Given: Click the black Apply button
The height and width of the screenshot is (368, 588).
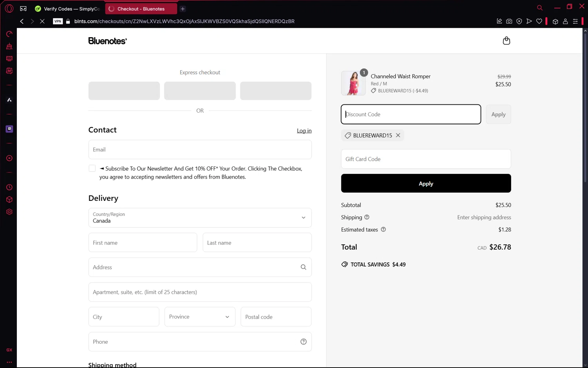Looking at the screenshot, I should point(426,183).
